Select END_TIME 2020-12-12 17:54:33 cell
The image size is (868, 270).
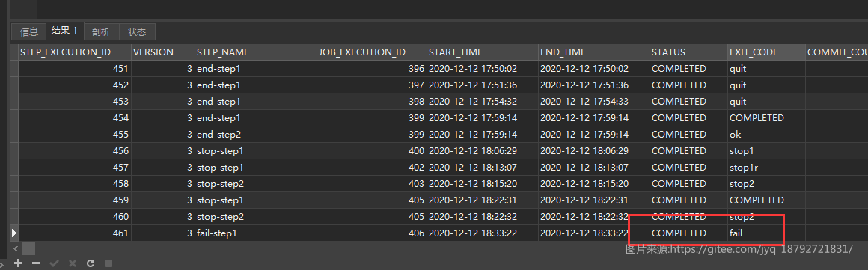coord(594,101)
